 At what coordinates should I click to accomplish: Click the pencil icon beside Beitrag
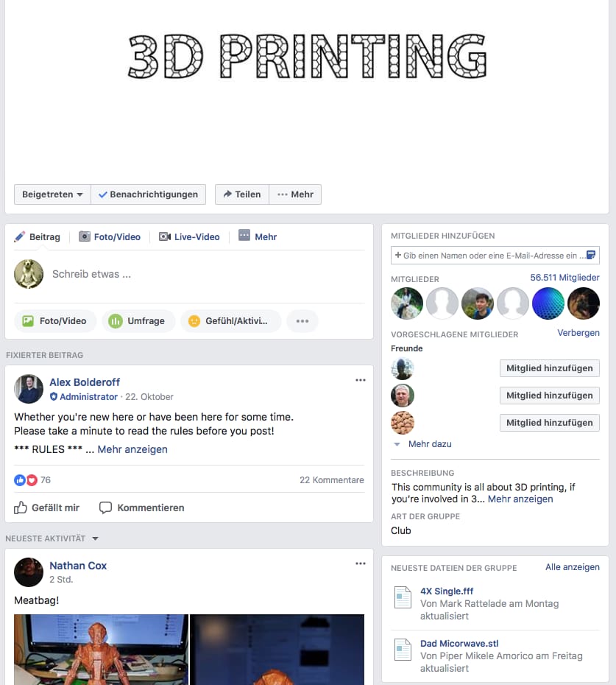click(20, 236)
